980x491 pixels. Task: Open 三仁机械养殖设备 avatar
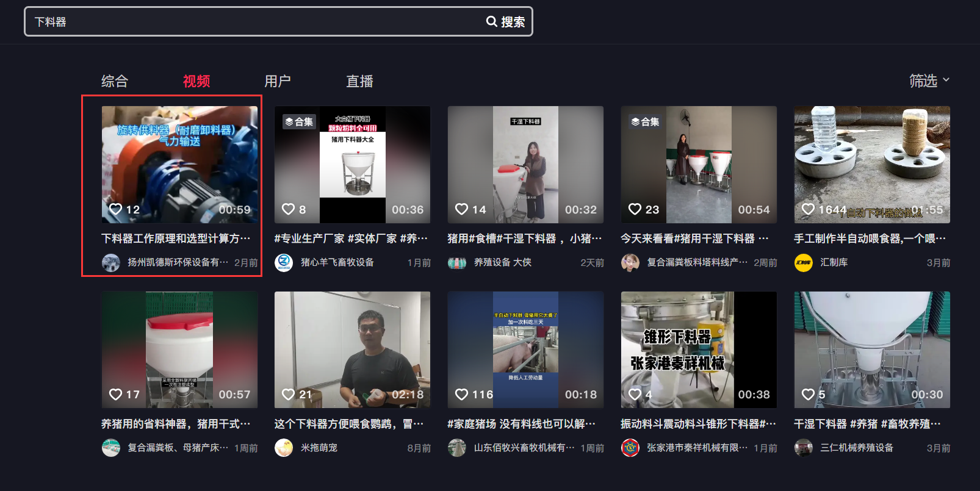click(x=804, y=448)
